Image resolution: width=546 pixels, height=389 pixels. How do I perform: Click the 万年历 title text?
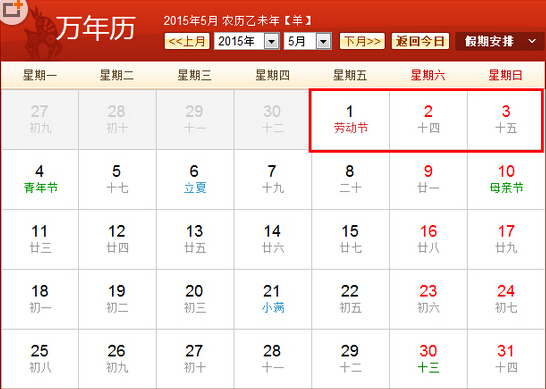tap(96, 29)
